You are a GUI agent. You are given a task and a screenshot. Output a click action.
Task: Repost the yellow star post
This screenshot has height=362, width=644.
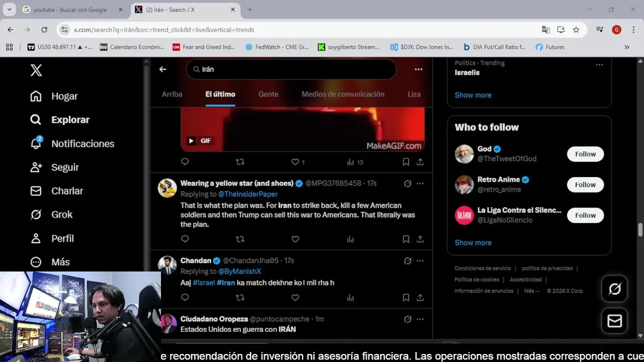pyautogui.click(x=240, y=239)
